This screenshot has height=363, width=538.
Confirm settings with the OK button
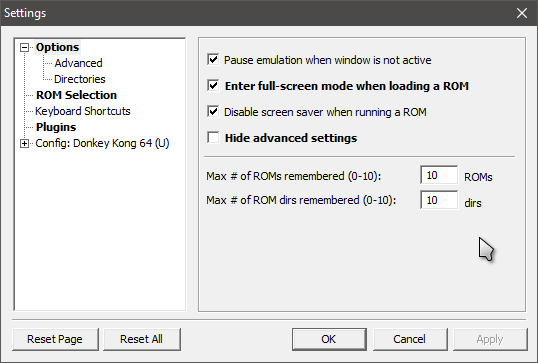point(329,339)
